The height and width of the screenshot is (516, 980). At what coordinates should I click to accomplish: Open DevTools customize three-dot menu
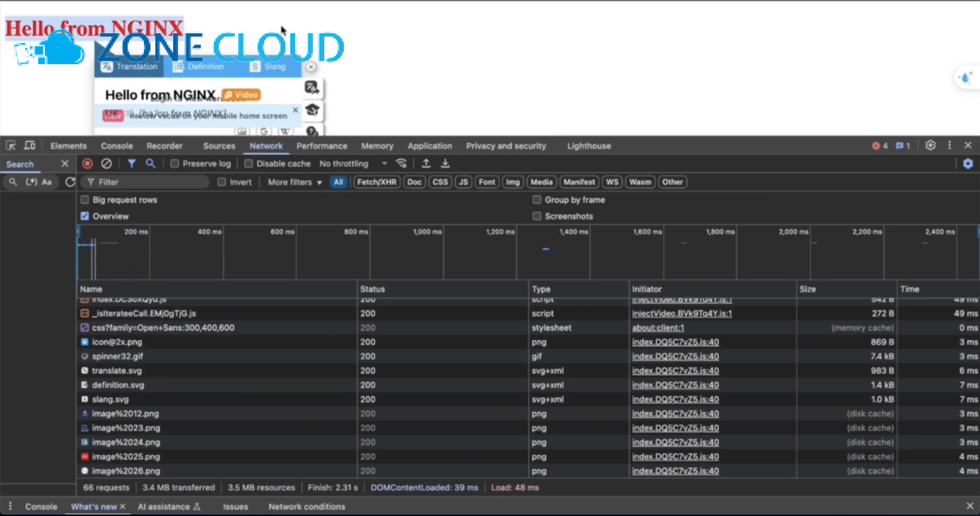coord(949,146)
